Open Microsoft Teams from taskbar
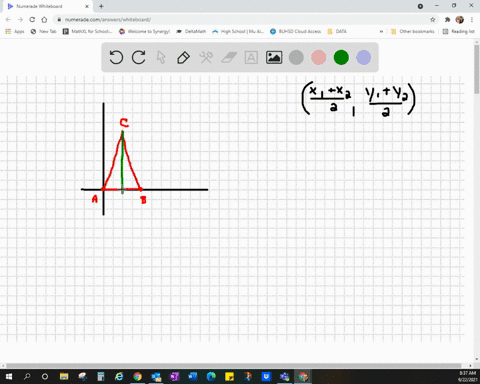The height and width of the screenshot is (384, 480). 284,377
